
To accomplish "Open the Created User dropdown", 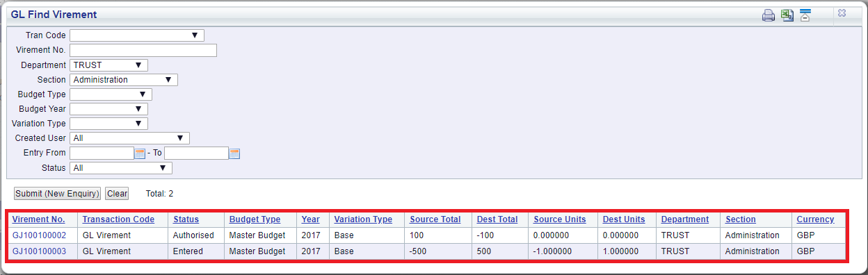I will (130, 138).
